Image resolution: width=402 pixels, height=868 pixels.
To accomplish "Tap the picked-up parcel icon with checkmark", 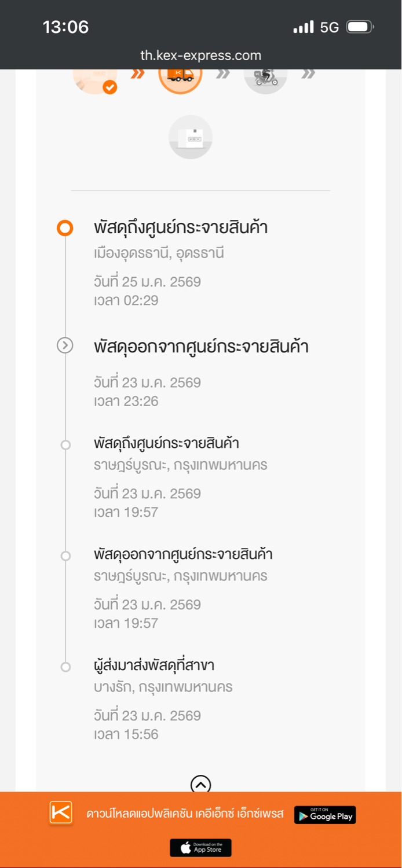I will tap(95, 79).
